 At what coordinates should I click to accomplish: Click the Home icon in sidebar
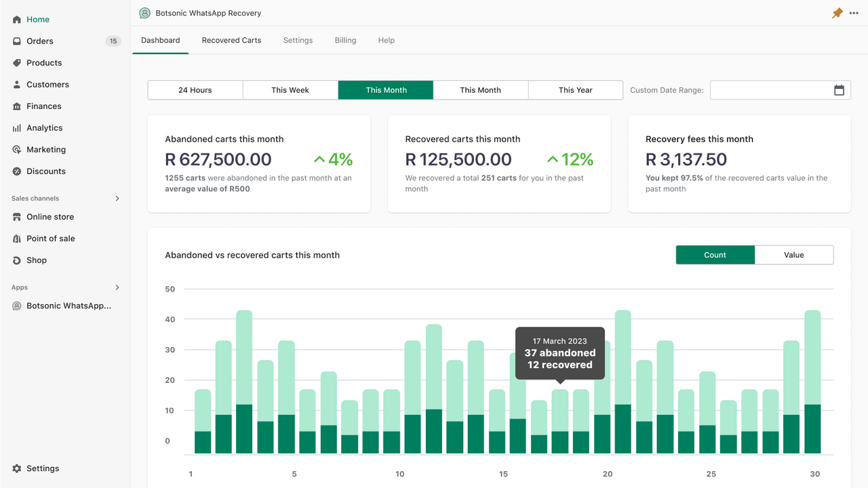17,20
